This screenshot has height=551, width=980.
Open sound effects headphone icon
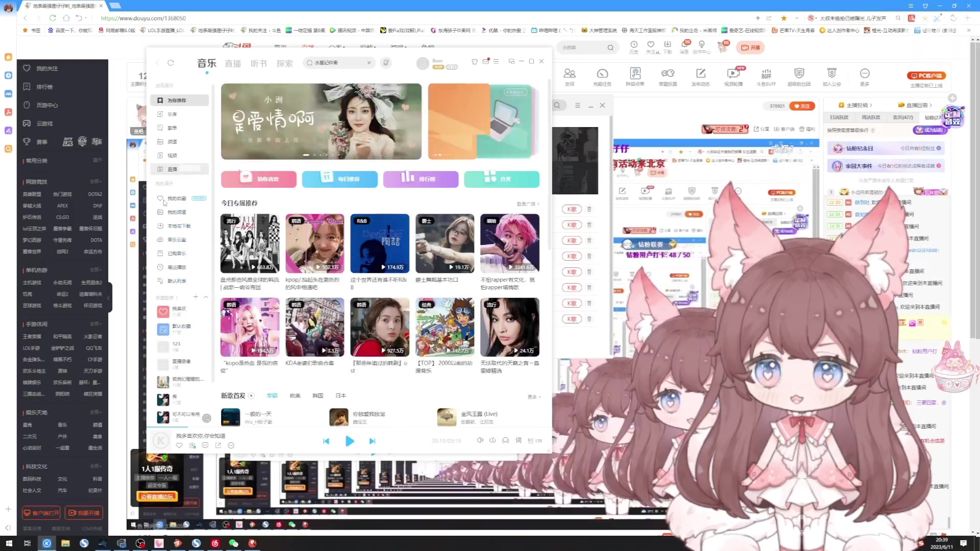505,440
